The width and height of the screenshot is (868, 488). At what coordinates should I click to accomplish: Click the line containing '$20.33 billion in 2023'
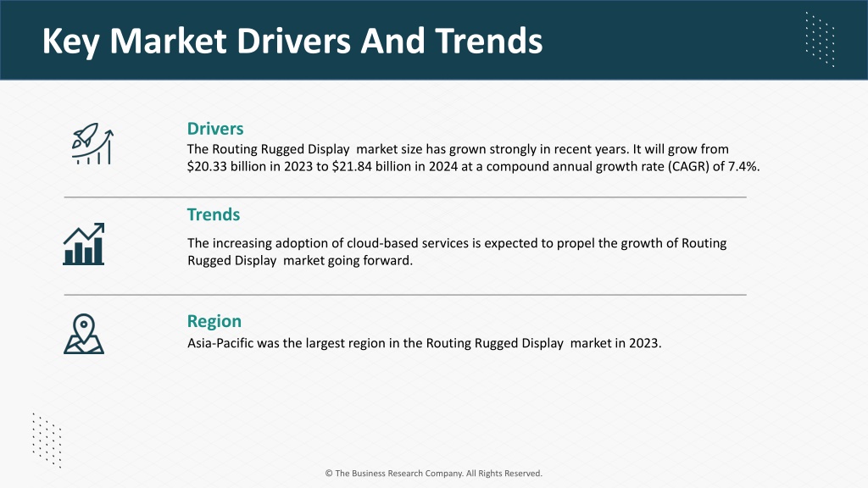point(473,167)
